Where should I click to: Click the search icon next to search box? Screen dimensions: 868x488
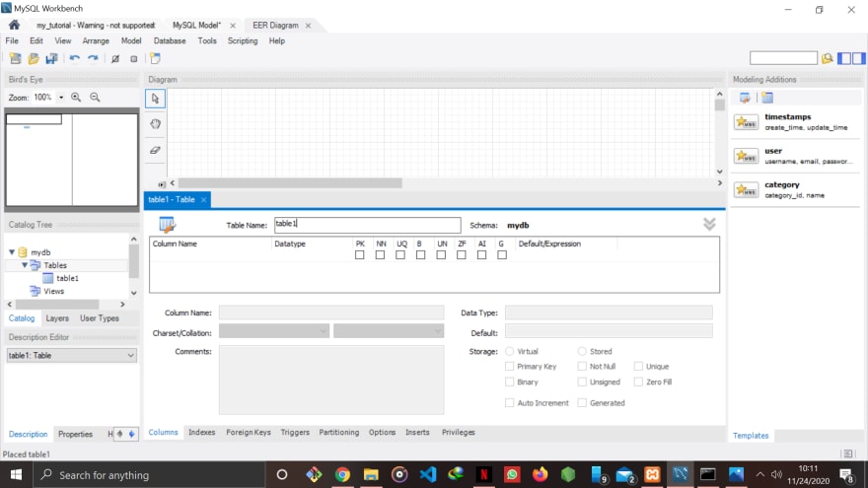pos(827,58)
